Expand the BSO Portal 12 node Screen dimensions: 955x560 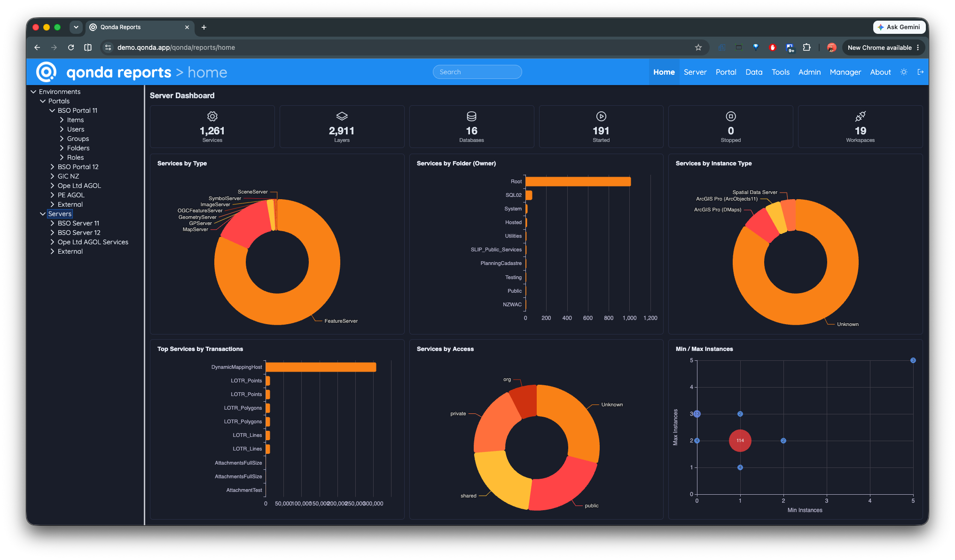(52, 167)
